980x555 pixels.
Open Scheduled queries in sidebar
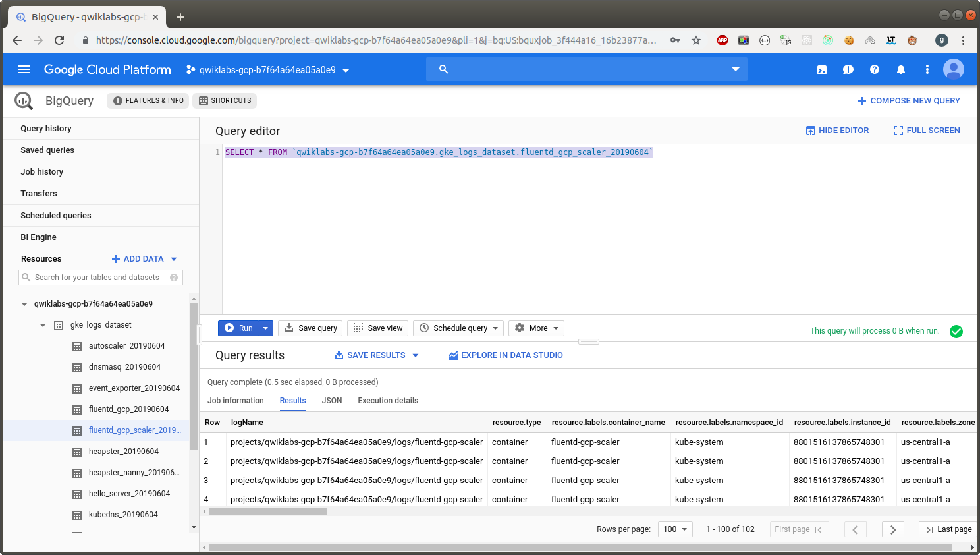coord(101,216)
